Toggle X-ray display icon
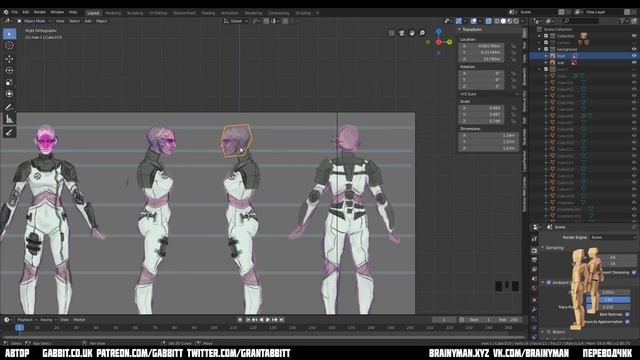 [488, 21]
